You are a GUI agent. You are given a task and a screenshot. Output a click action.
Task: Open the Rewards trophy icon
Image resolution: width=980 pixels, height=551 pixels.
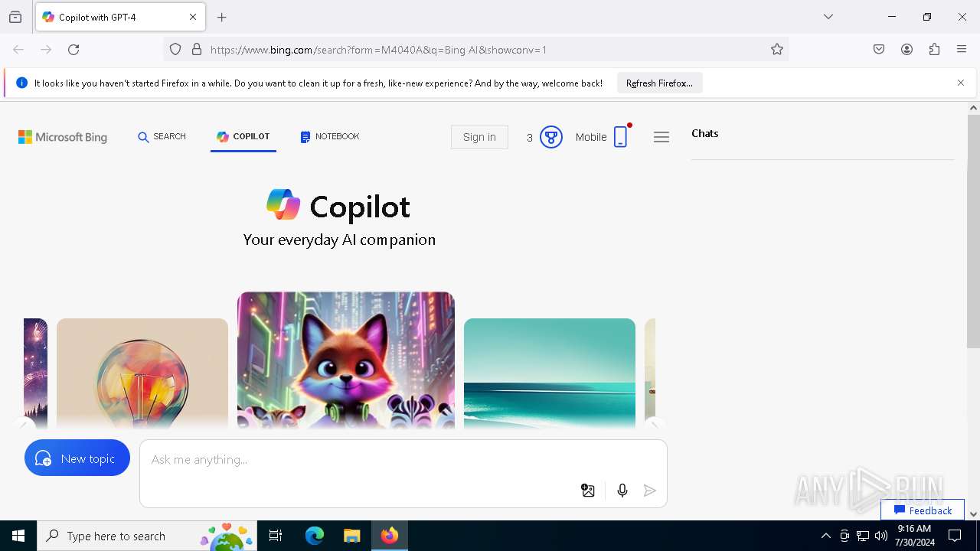[x=551, y=137]
